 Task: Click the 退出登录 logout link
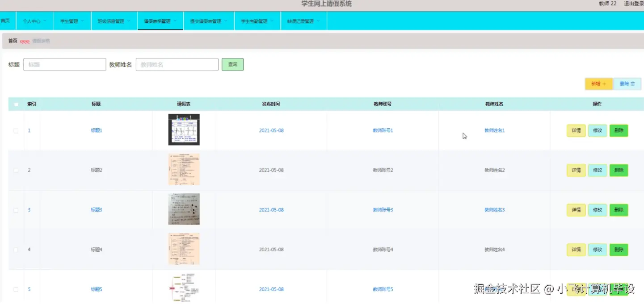click(634, 4)
